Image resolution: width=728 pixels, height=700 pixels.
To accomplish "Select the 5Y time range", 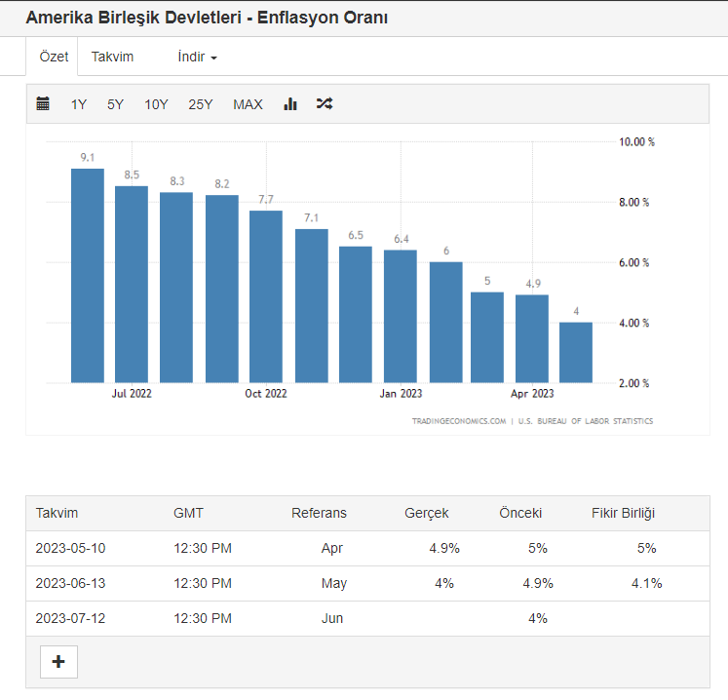I will pos(115,104).
